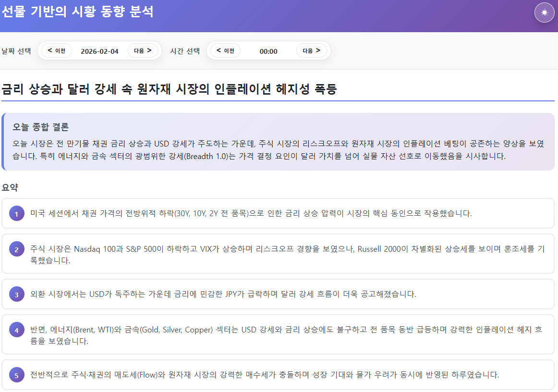Open the summary text about 미국 세션 채권 가격
The width and height of the screenshot is (558, 392).
click(x=251, y=213)
